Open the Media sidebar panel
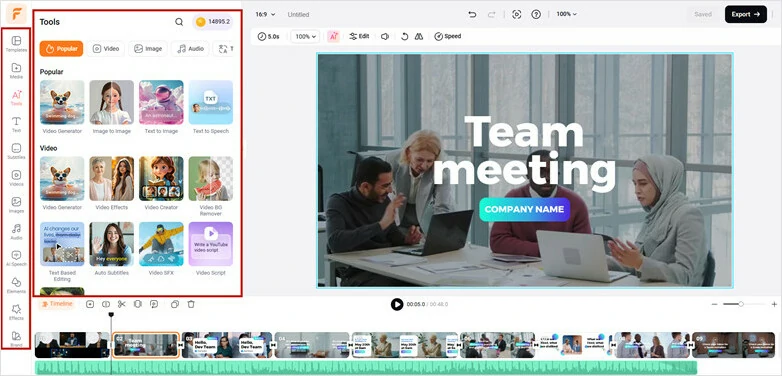This screenshot has height=376, width=782. [x=16, y=70]
